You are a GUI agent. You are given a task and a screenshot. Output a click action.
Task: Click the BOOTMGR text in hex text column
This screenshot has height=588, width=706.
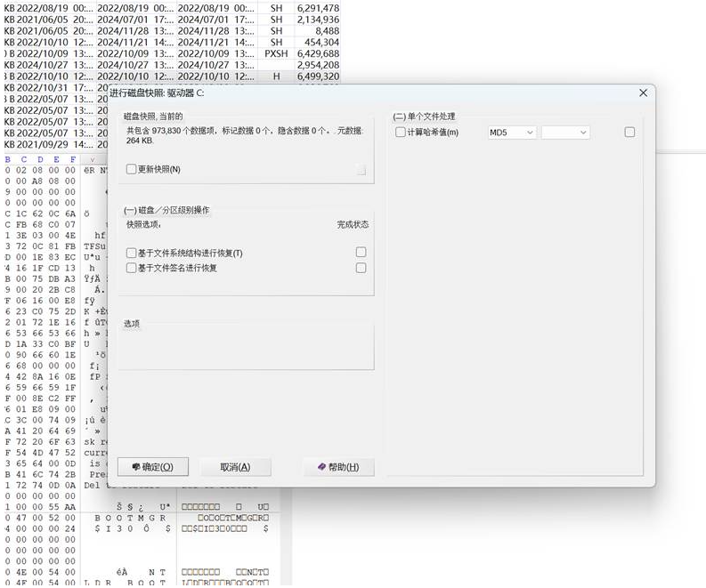pos(130,518)
